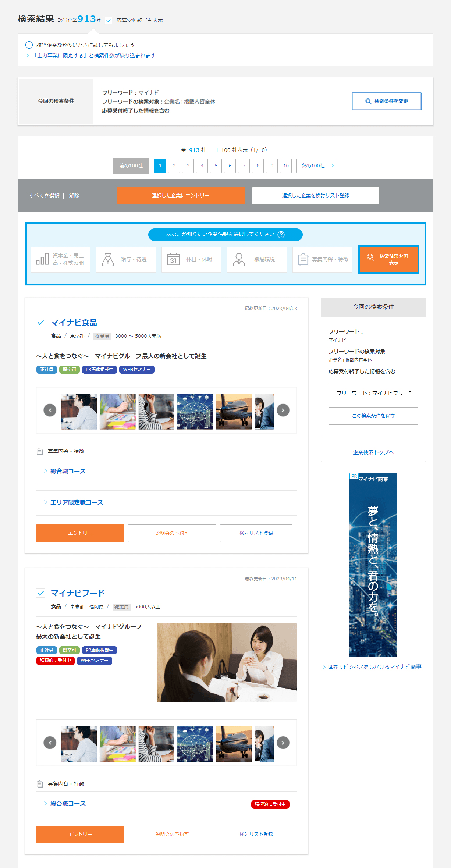Go to results page 9

coord(272,166)
